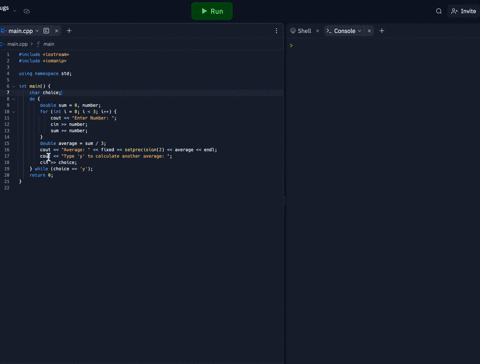This screenshot has width=480, height=364.
Task: Click the console prompt input area
Action: [383, 45]
